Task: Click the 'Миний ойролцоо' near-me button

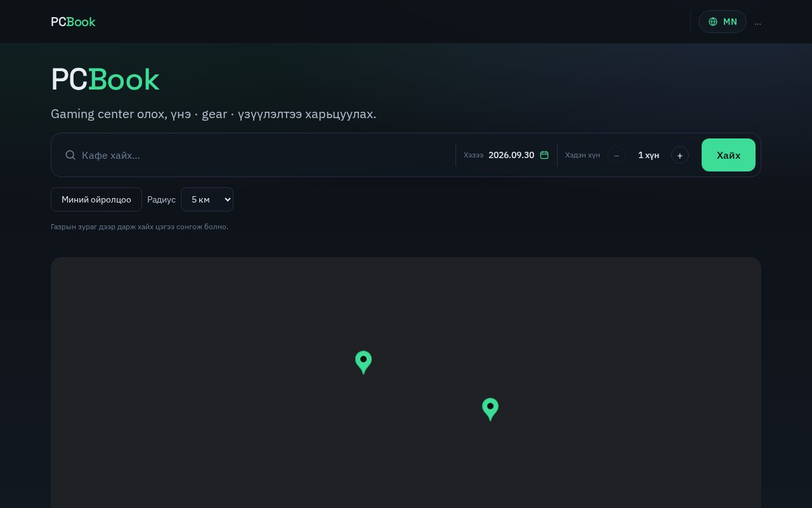Action: coord(96,199)
